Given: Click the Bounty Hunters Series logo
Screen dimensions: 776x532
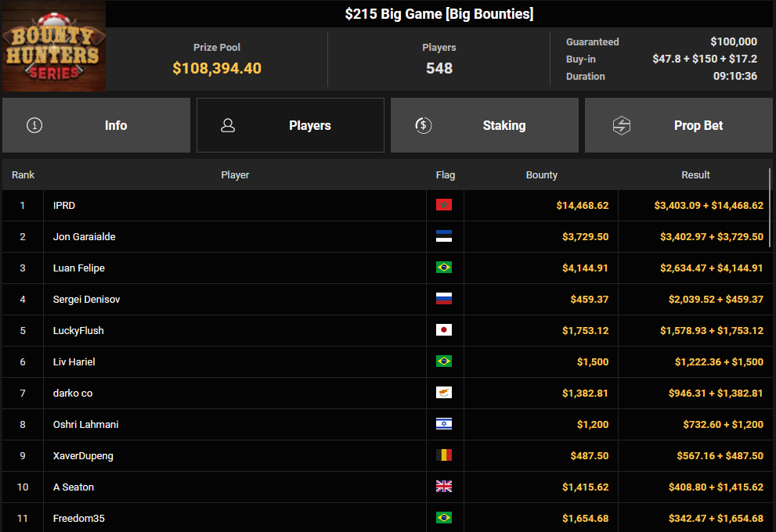Looking at the screenshot, I should [54, 46].
